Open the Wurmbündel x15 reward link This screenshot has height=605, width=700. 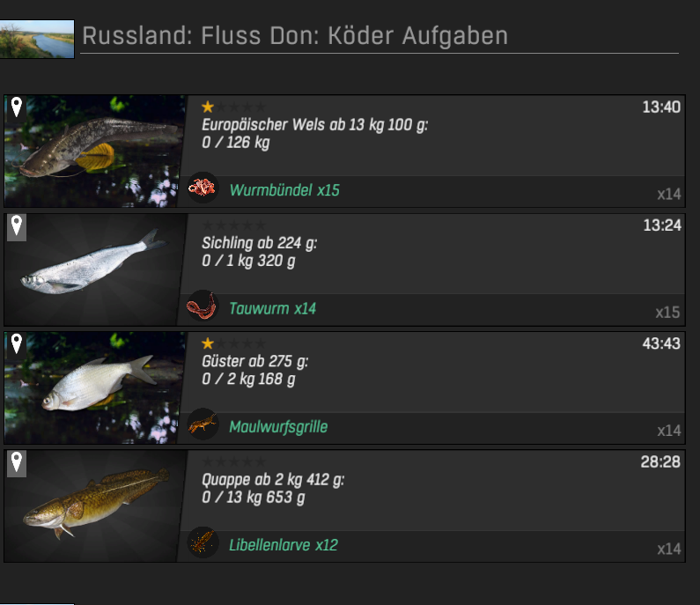point(284,190)
